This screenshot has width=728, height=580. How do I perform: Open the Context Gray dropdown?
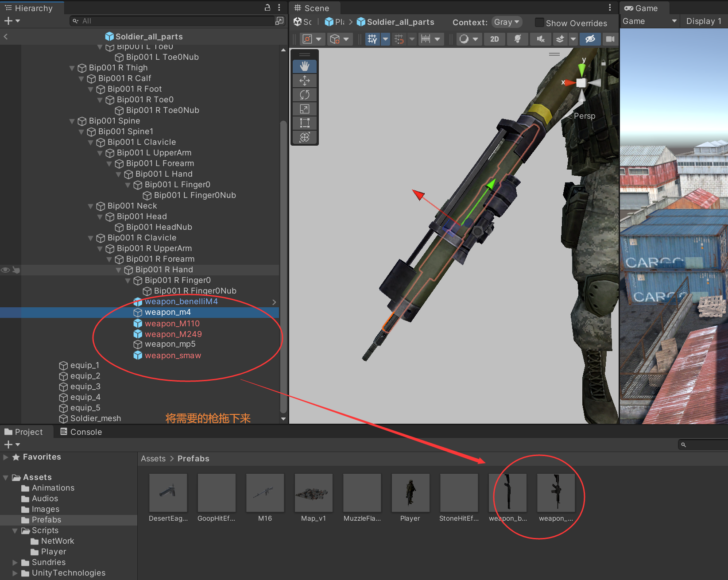tap(507, 22)
